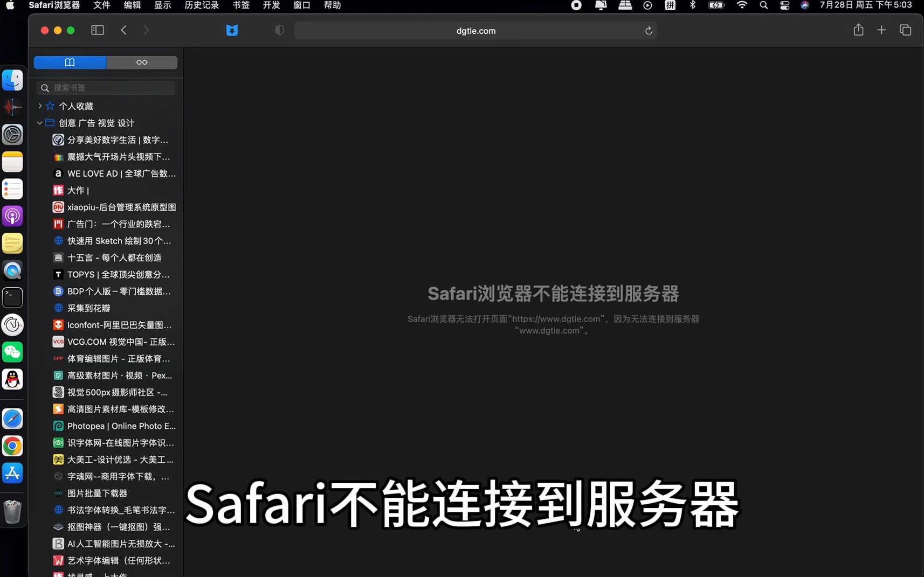Open the 高级素材图片 Pexels bookmark
The image size is (924, 577).
[112, 376]
